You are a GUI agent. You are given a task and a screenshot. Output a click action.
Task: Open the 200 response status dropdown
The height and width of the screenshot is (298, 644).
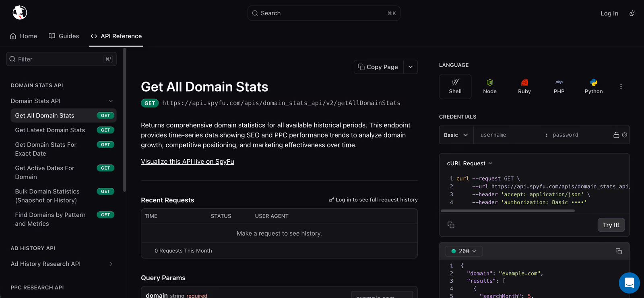click(x=464, y=251)
